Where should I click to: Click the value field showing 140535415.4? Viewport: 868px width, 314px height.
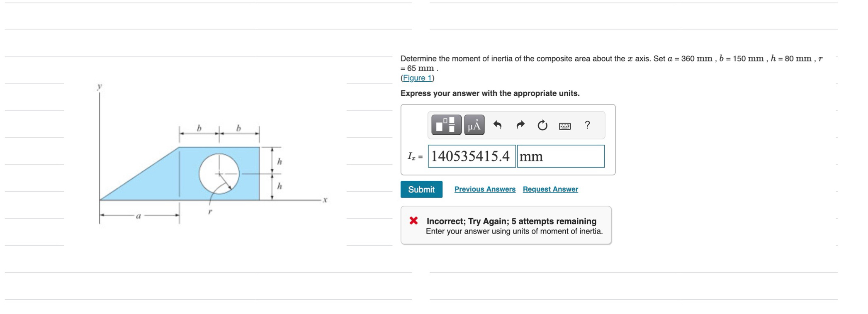point(472,156)
